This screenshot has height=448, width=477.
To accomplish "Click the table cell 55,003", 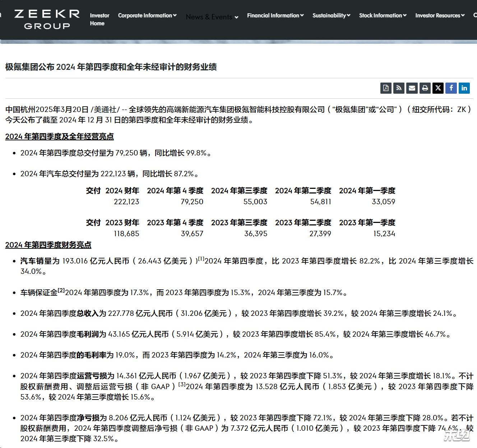I will click(255, 202).
